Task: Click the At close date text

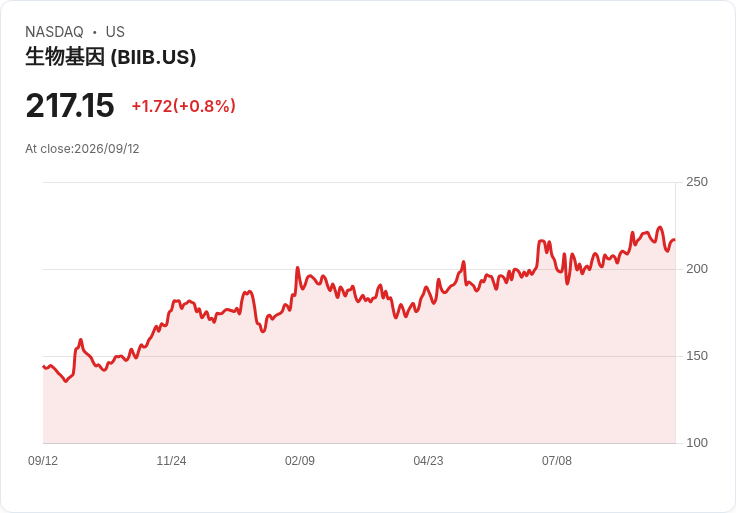Action: click(x=82, y=149)
